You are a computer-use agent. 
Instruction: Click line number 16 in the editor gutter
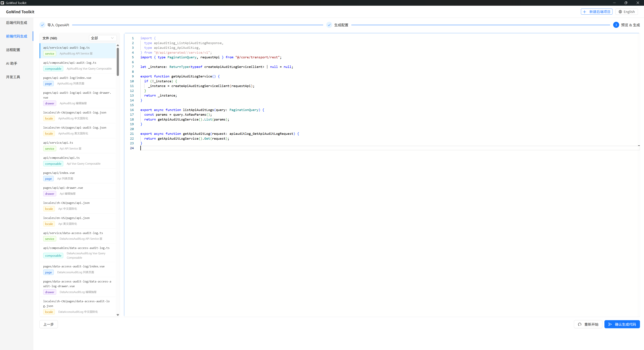[x=132, y=110]
